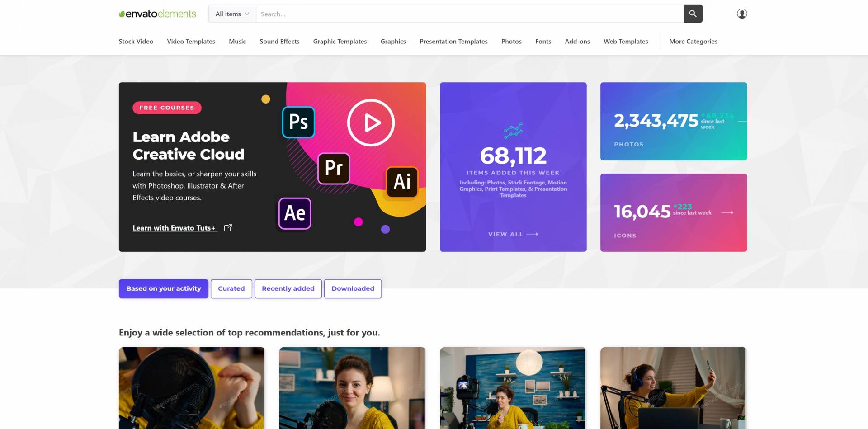Click the 68,112 items added number
868x429 pixels.
513,156
